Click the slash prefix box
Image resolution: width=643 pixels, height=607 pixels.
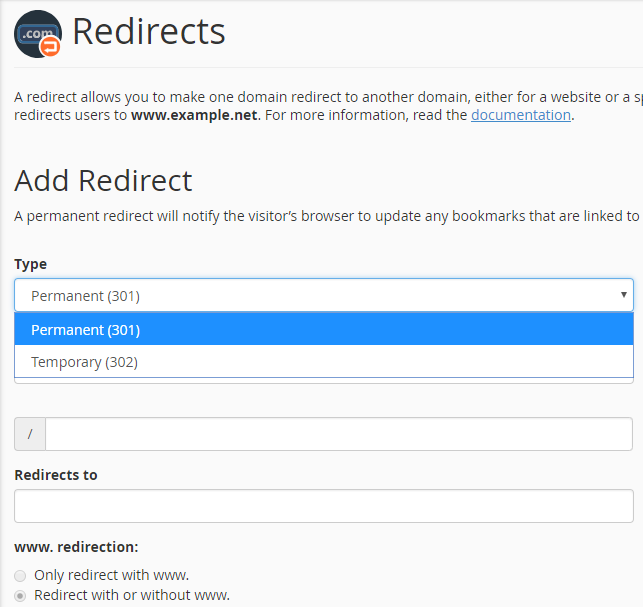(30, 434)
